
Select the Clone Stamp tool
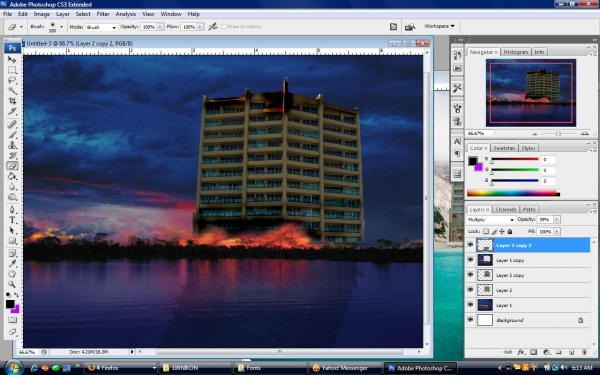point(12,145)
